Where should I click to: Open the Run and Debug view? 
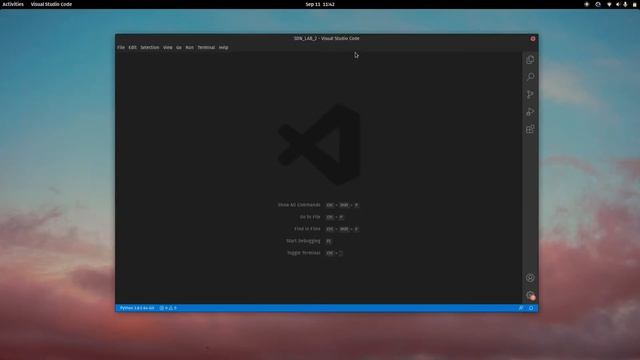point(530,112)
